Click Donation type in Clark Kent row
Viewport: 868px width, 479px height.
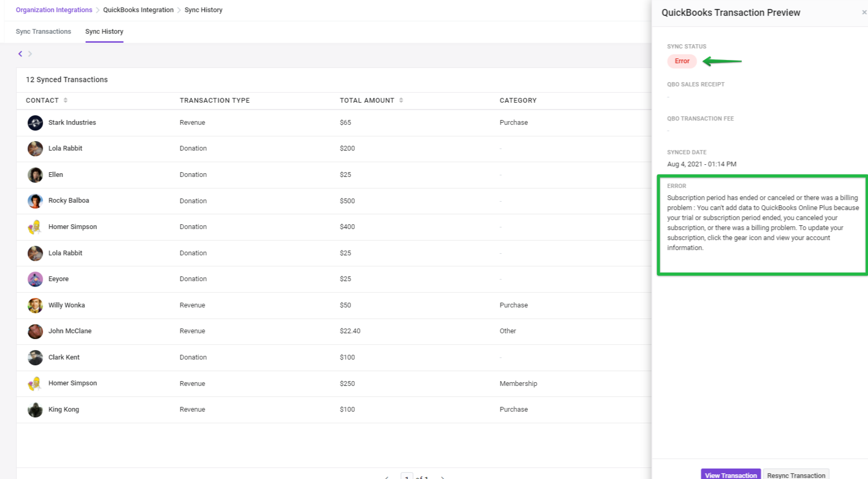tap(193, 357)
